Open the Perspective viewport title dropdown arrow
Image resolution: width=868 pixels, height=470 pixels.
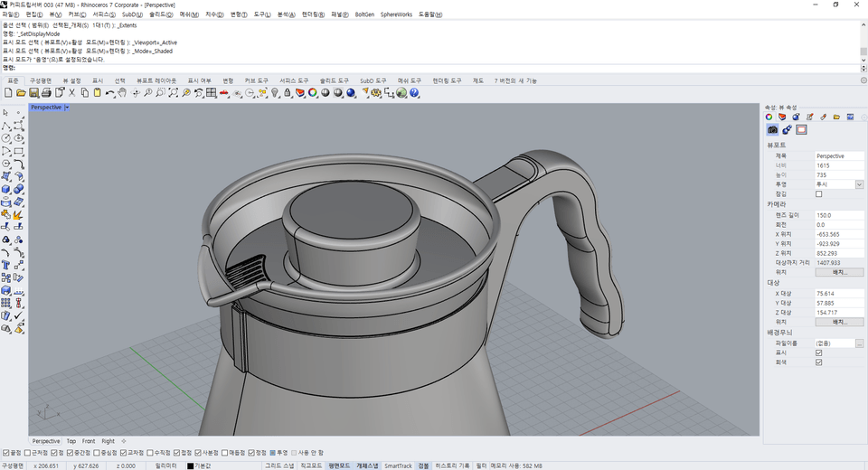[67, 108]
